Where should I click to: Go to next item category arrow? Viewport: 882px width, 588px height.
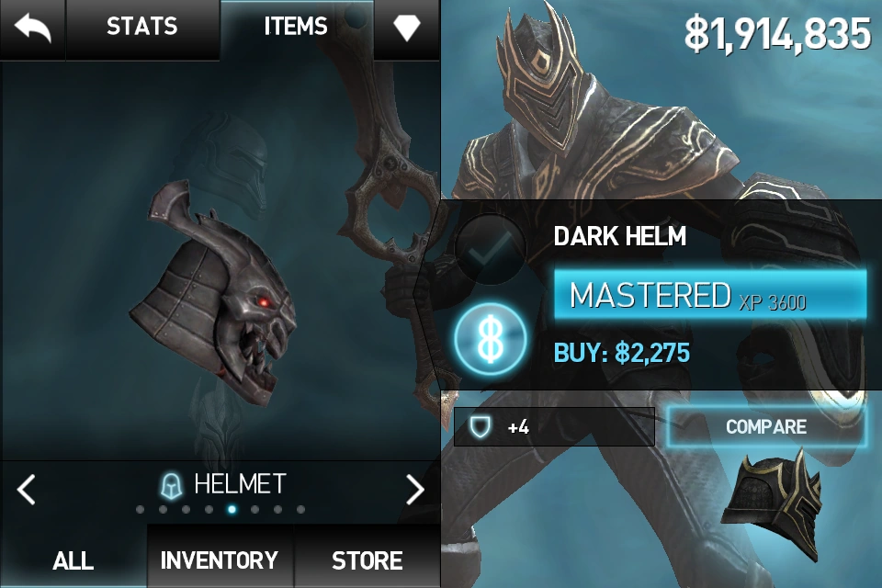415,489
